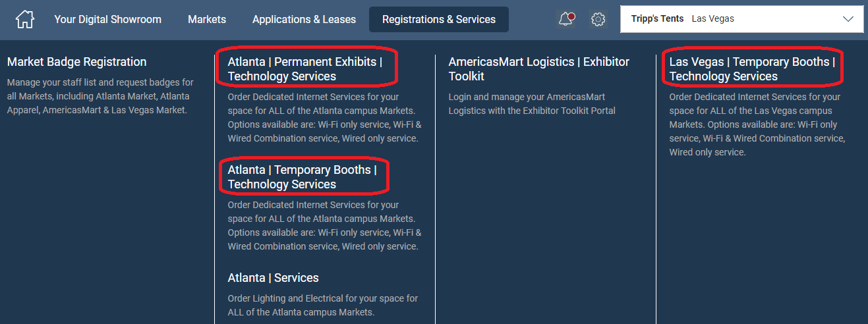
Task: Expand the Tripp's Tents location dropdown
Action: click(x=741, y=19)
